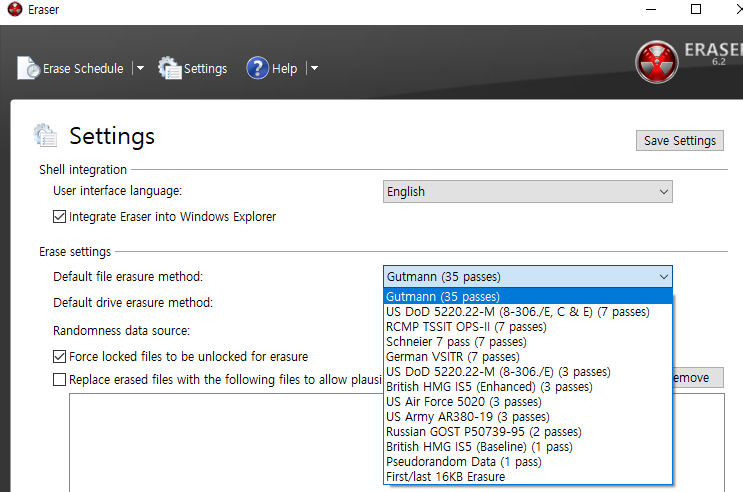This screenshot has width=743, height=492.
Task: Toggle Integrate Eraser into Windows Explorer checkbox
Action: click(59, 217)
